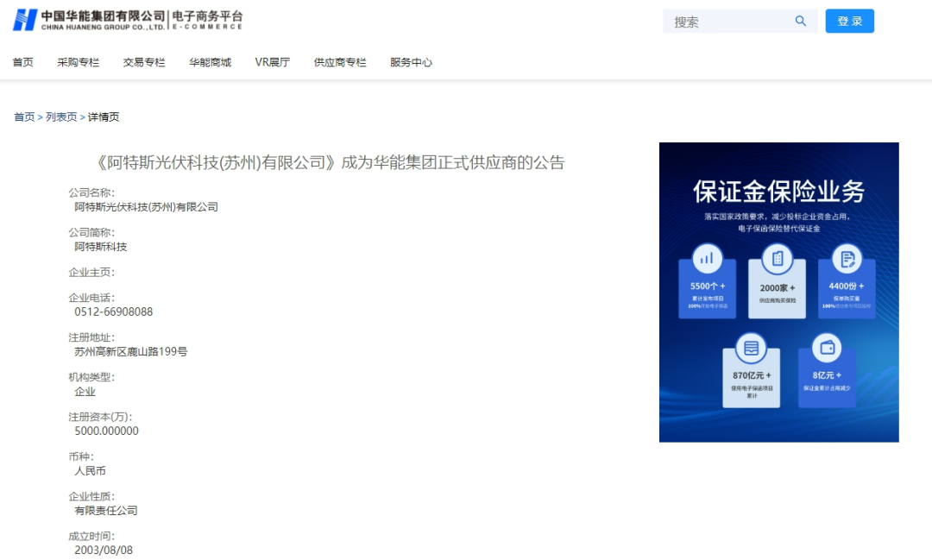
Task: Open the 服务中心 menu item
Action: click(412, 62)
